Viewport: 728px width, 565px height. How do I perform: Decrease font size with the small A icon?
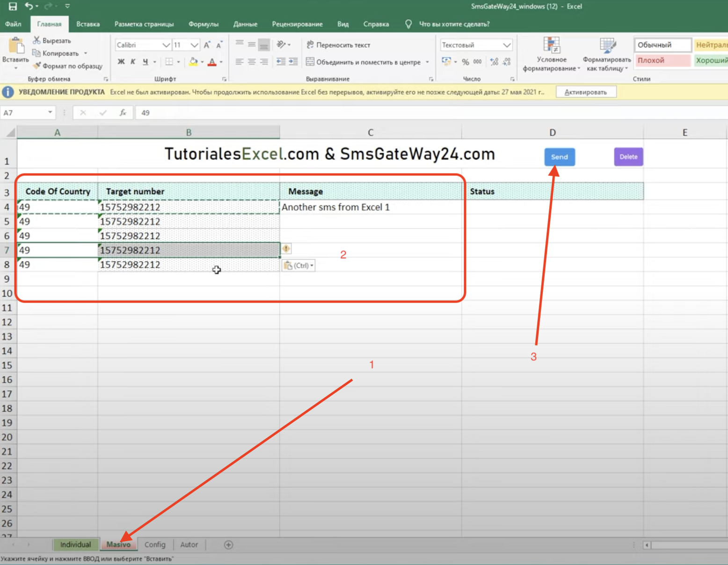click(219, 45)
